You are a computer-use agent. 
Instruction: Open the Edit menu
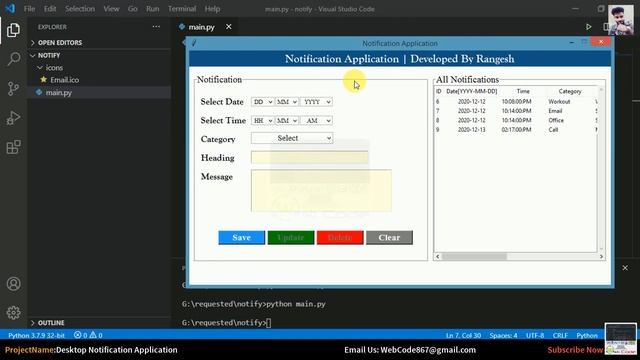tap(50, 9)
